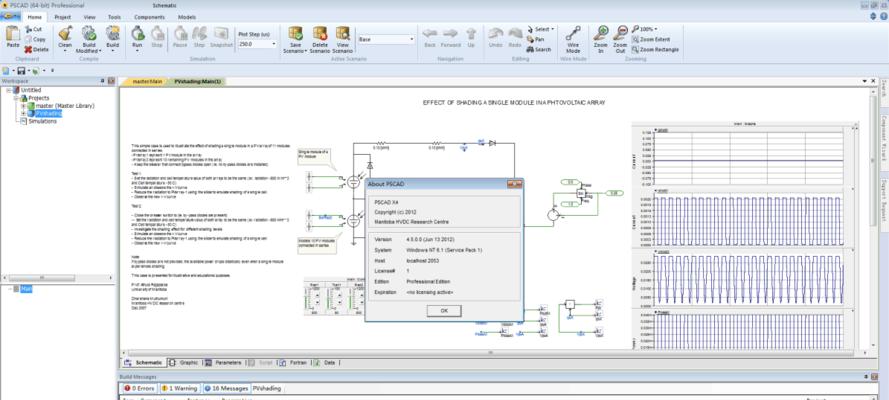Click the Cut scissors icon

coord(28,29)
